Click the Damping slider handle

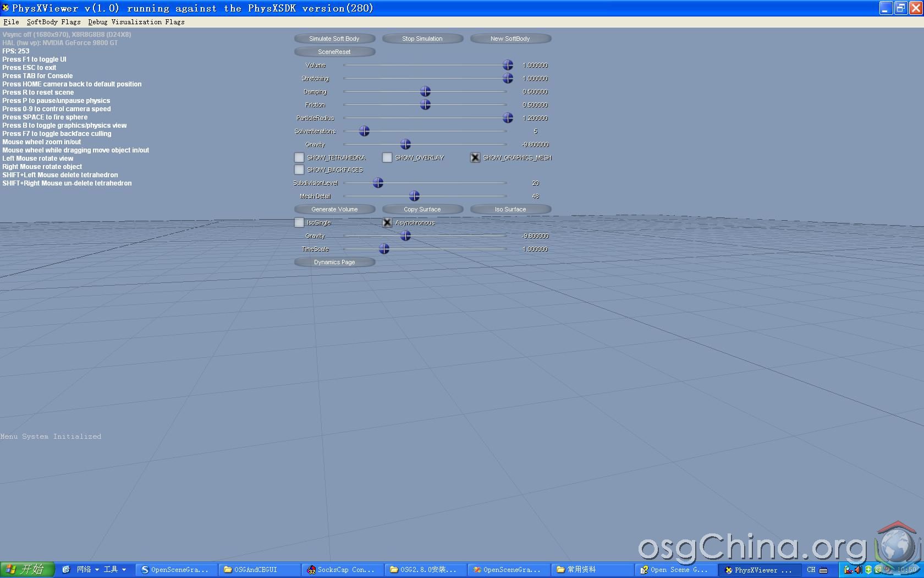tap(425, 91)
